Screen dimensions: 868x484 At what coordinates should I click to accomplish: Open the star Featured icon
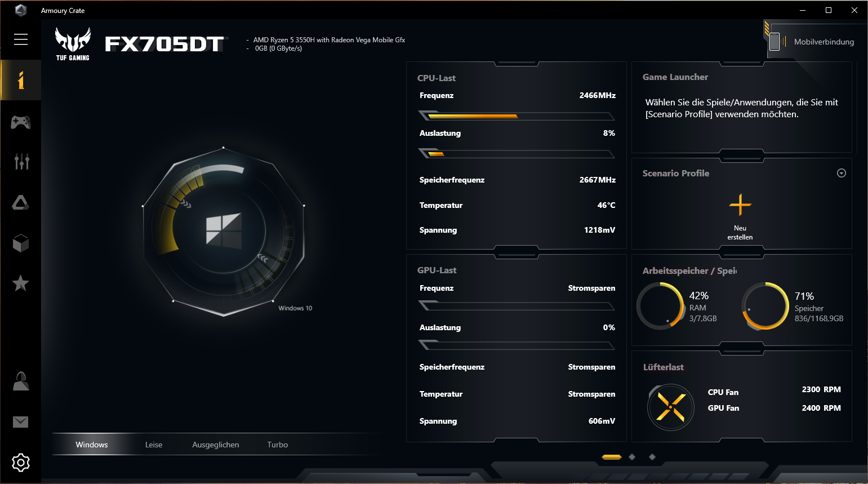21,283
